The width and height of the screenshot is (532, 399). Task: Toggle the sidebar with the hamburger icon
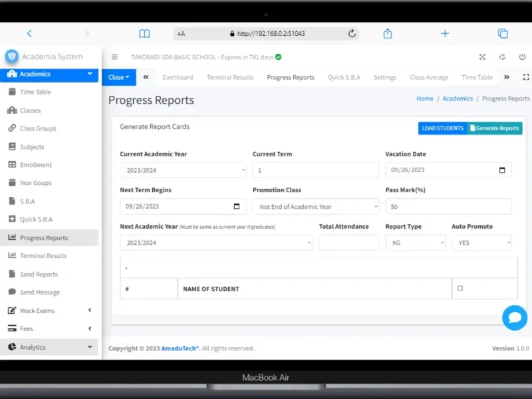coord(114,57)
